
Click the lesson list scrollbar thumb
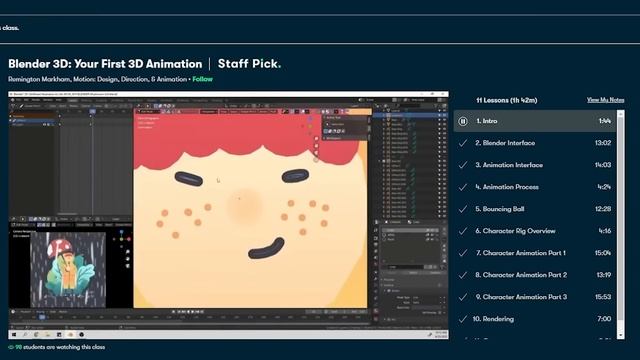point(620,218)
